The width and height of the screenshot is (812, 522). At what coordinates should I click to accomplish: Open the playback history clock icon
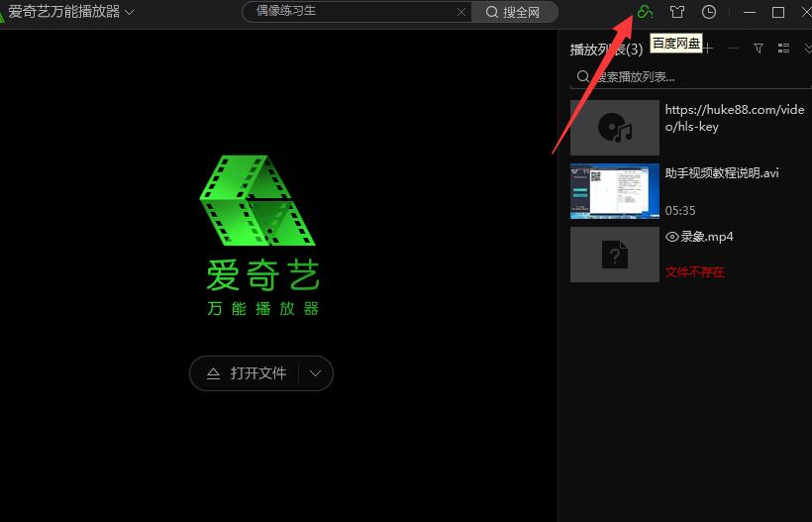(x=709, y=12)
